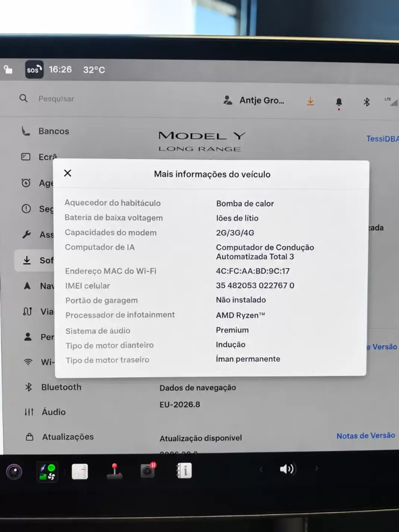Tap the Bluetooth status icon in header
Image resolution: width=399 pixels, height=532 pixels.
coord(367,102)
